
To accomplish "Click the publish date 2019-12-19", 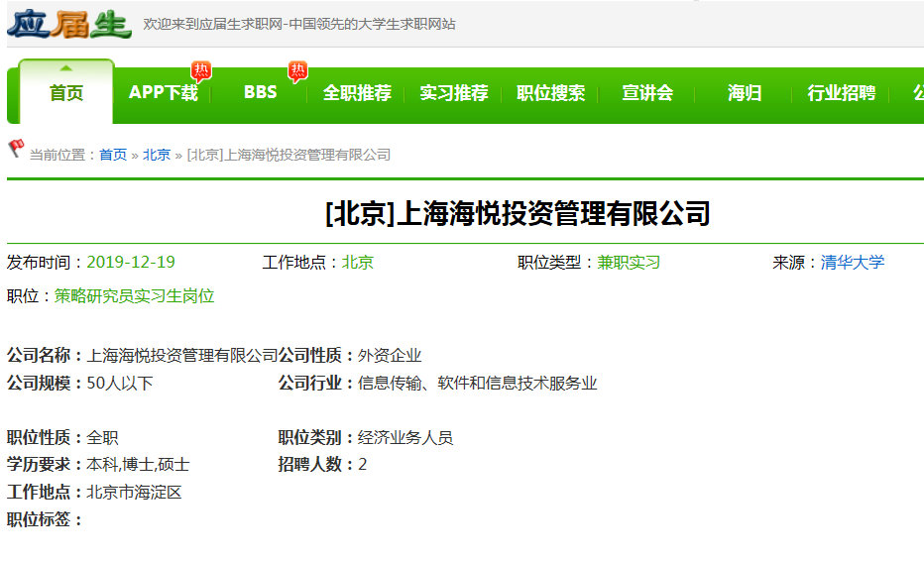I will pyautogui.click(x=131, y=263).
